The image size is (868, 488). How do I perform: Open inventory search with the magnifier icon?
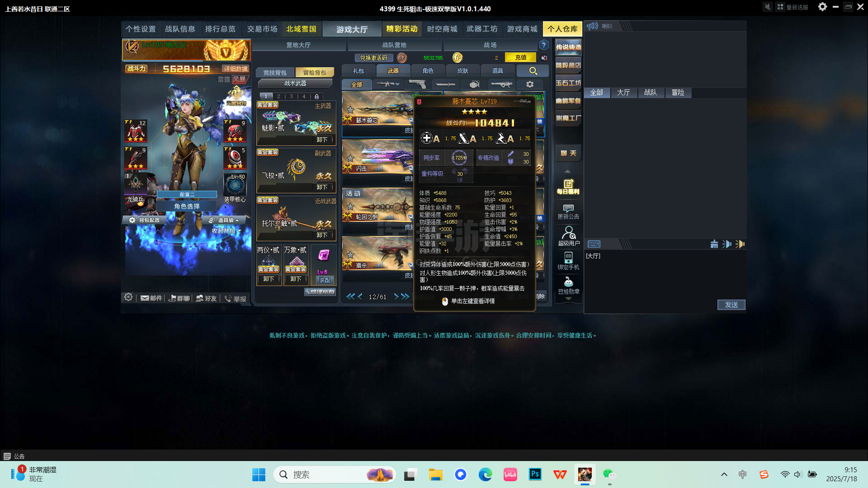click(x=533, y=71)
